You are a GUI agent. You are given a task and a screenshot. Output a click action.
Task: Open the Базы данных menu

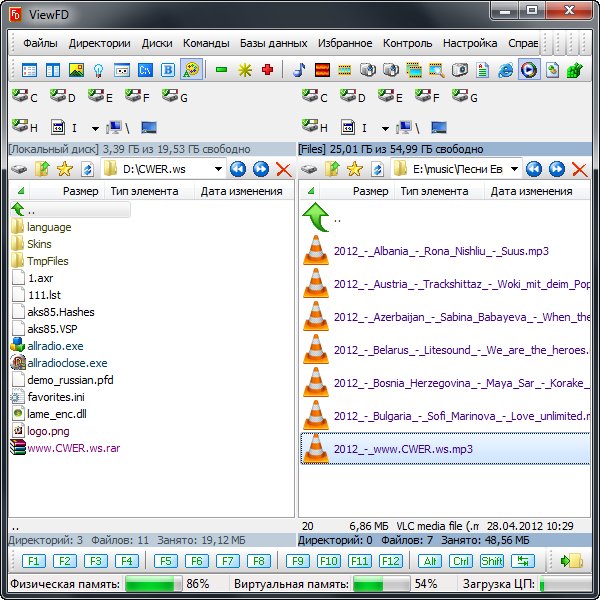pos(274,43)
